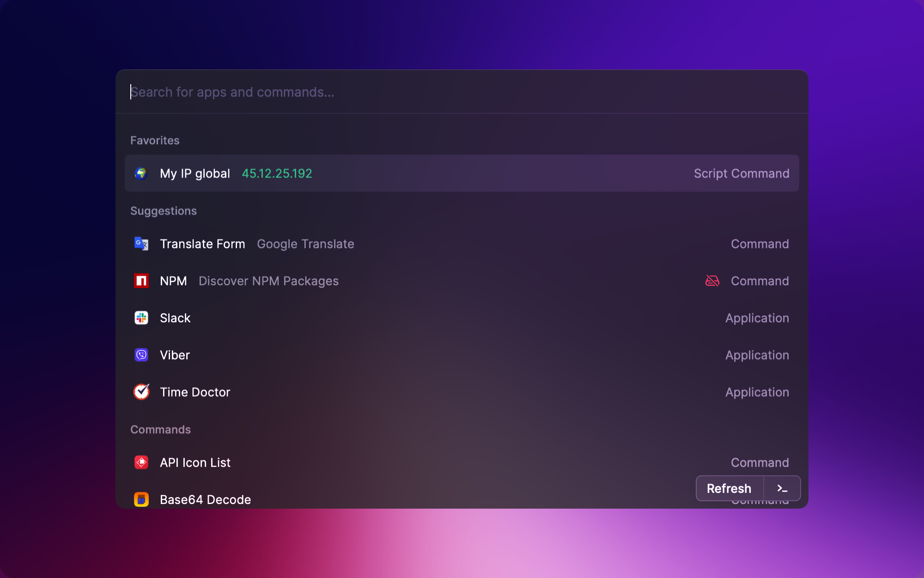Image resolution: width=924 pixels, height=578 pixels.
Task: Click the Slack application icon
Action: click(141, 318)
